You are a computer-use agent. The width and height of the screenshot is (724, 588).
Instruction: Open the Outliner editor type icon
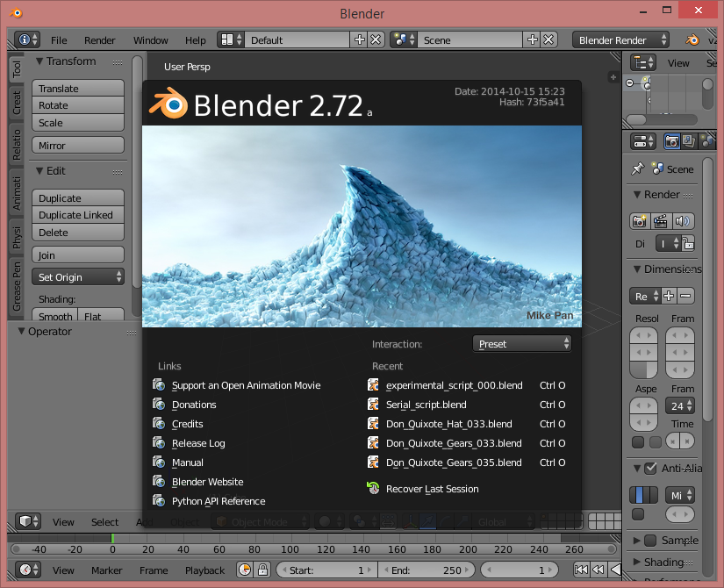pyautogui.click(x=643, y=63)
